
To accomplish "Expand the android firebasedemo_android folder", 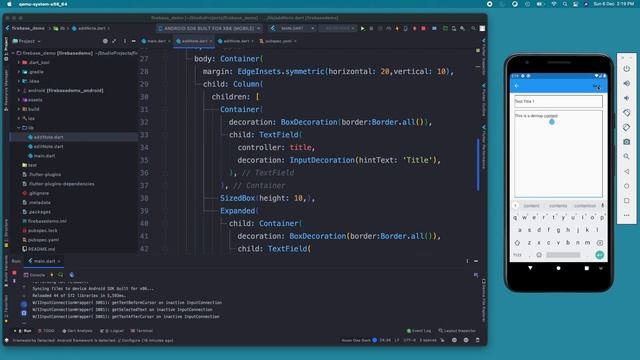I will [x=19, y=91].
